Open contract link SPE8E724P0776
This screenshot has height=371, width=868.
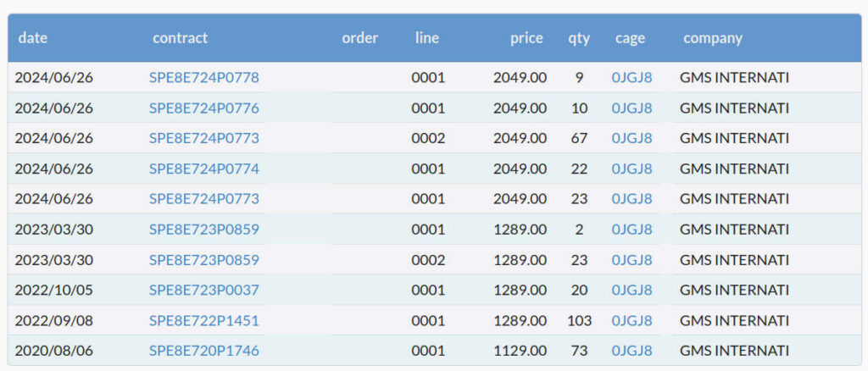tap(203, 108)
